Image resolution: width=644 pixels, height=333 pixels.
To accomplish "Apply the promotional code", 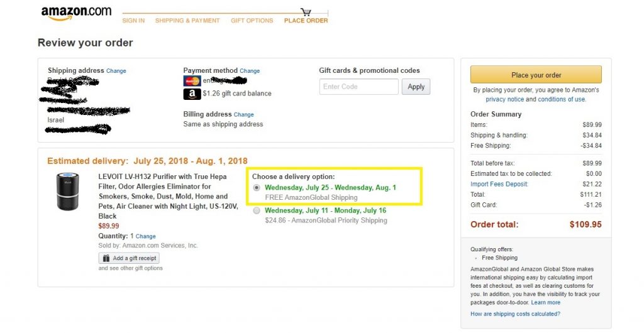I will (x=416, y=87).
